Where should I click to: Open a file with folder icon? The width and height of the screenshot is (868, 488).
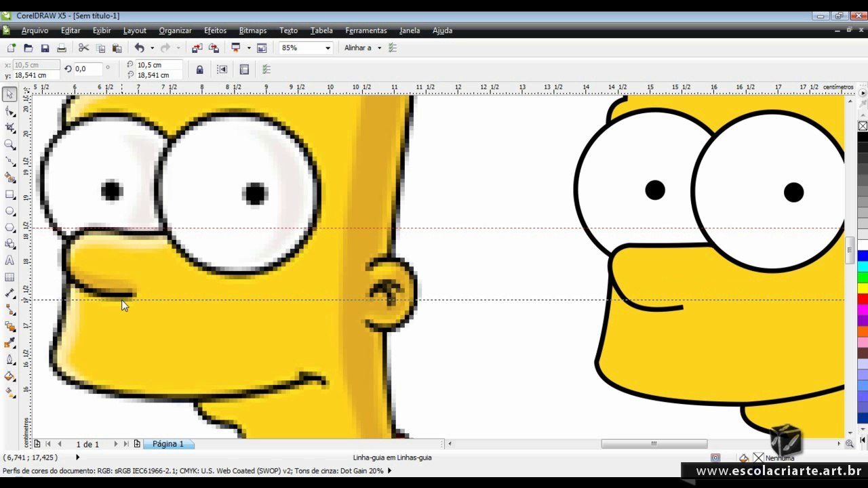pos(28,48)
